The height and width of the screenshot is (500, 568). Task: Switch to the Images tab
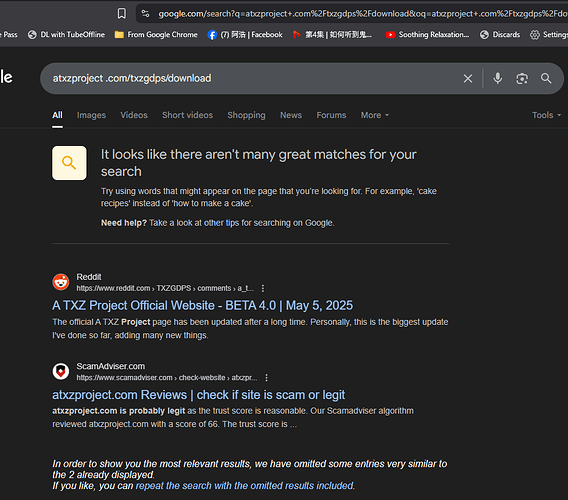click(x=91, y=115)
